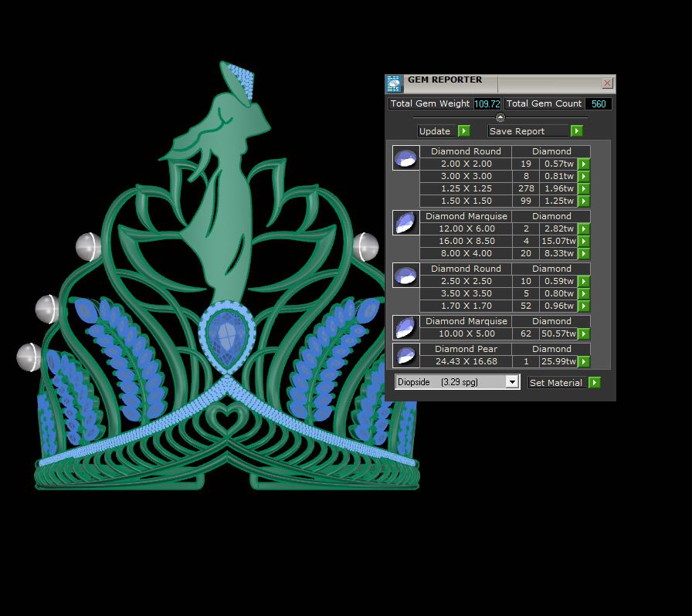Viewport: 692px width, 616px height.
Task: Click the Diamond Pear gem thumbnail
Action: pos(405,356)
